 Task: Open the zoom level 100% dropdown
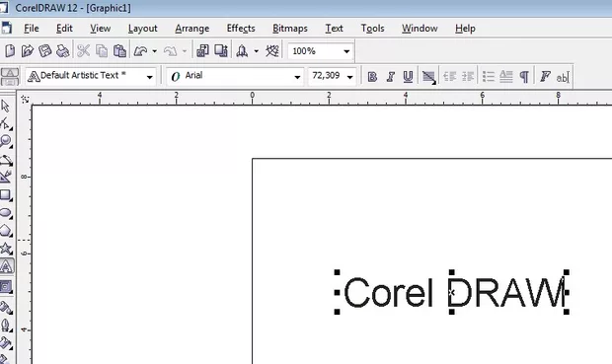coord(346,51)
